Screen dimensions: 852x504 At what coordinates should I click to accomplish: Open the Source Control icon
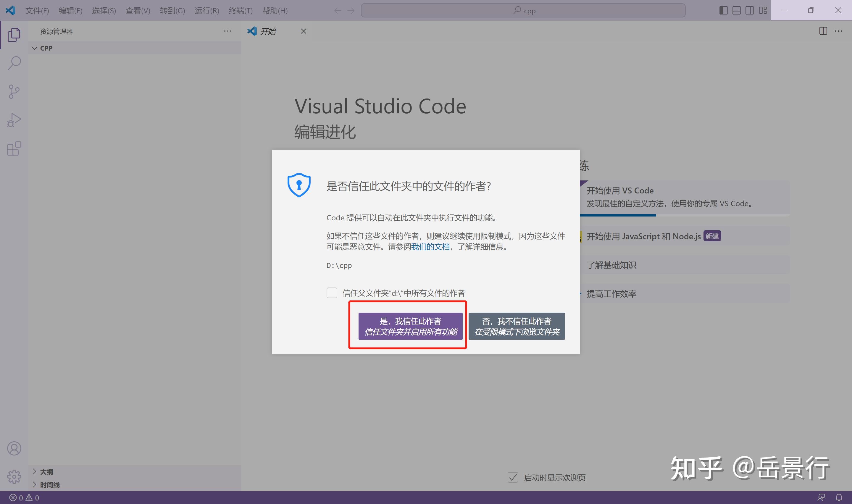tap(14, 91)
